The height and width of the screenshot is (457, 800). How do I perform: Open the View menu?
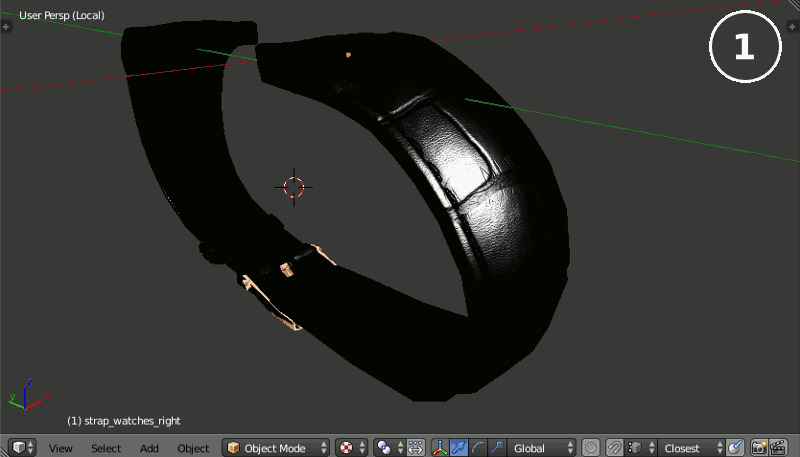60,448
